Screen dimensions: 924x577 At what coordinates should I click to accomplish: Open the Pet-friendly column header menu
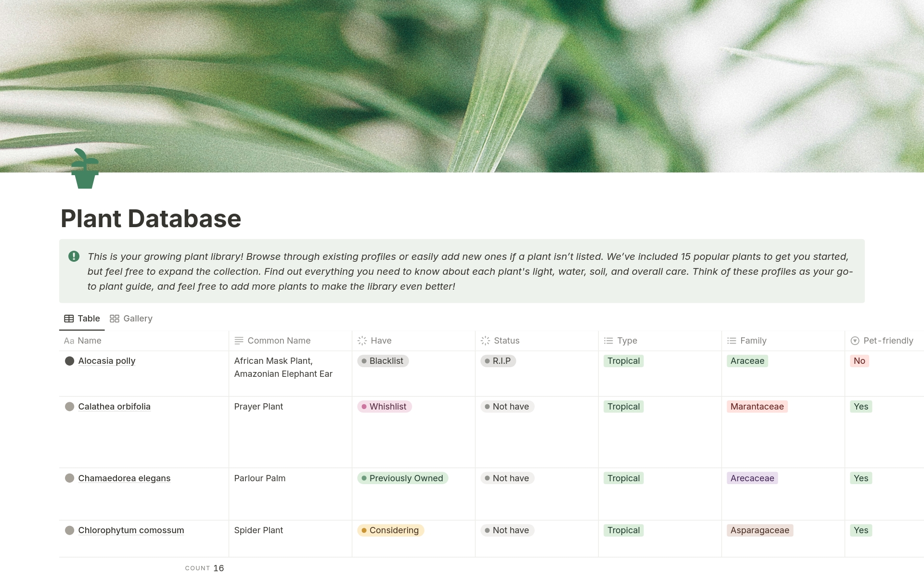[x=887, y=341]
